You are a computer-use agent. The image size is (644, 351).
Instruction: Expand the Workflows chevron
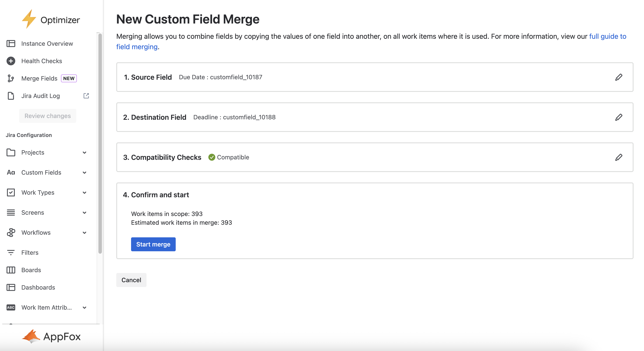[84, 233]
